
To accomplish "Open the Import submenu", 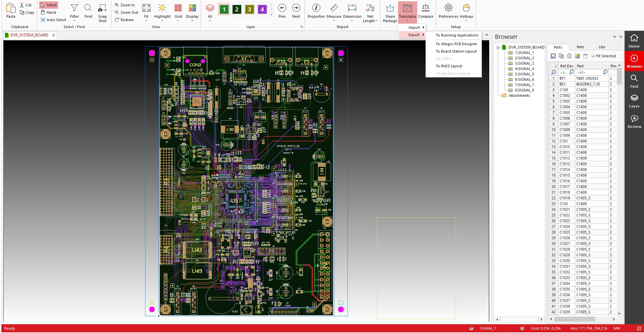I will coord(412,27).
